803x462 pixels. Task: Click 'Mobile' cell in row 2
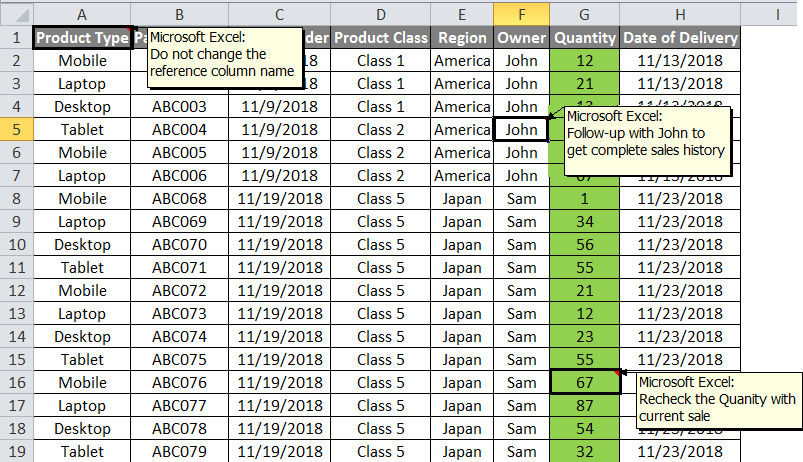(x=82, y=60)
